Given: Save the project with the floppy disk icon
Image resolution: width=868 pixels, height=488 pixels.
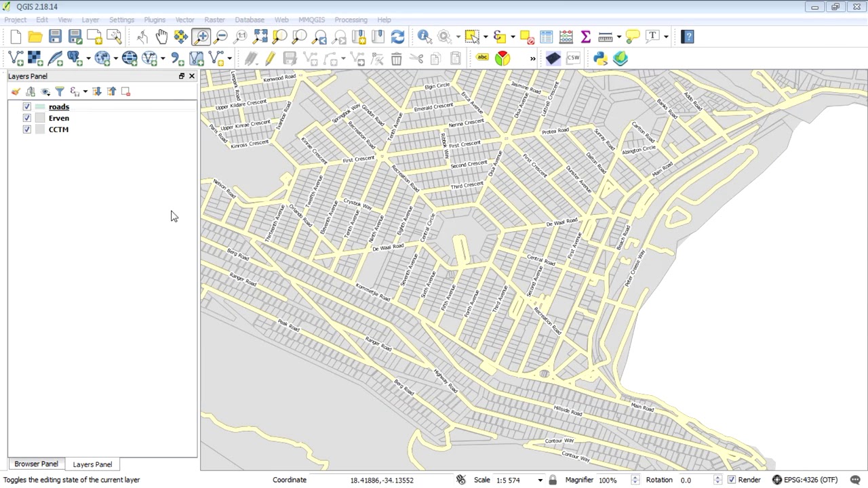Looking at the screenshot, I should click(55, 37).
